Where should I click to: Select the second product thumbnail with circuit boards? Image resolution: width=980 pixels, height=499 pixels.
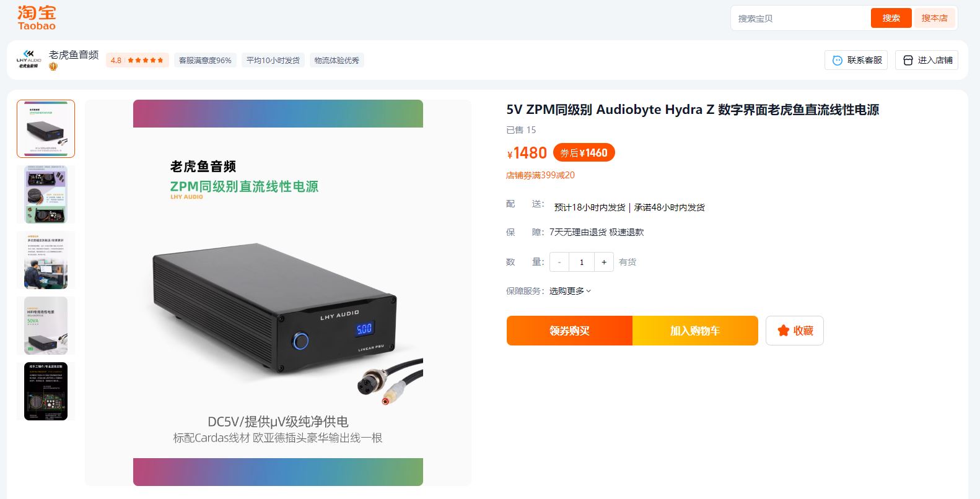click(46, 194)
